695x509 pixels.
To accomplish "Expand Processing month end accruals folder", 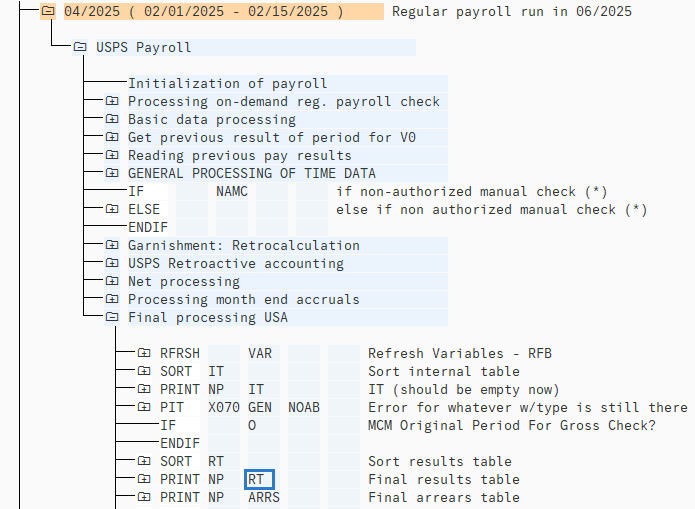I will tap(112, 300).
